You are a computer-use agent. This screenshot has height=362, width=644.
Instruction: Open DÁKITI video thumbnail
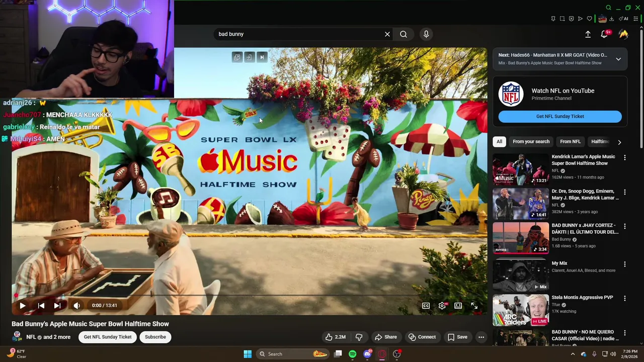pos(520,238)
